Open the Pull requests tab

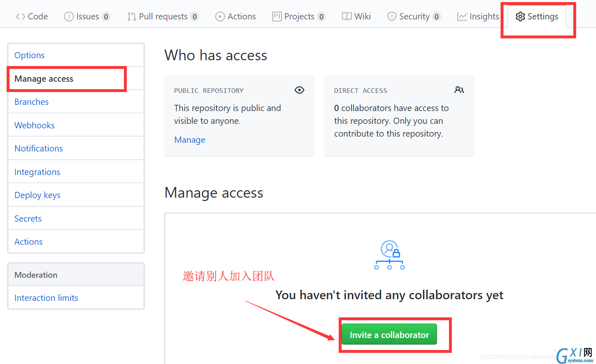(x=163, y=17)
